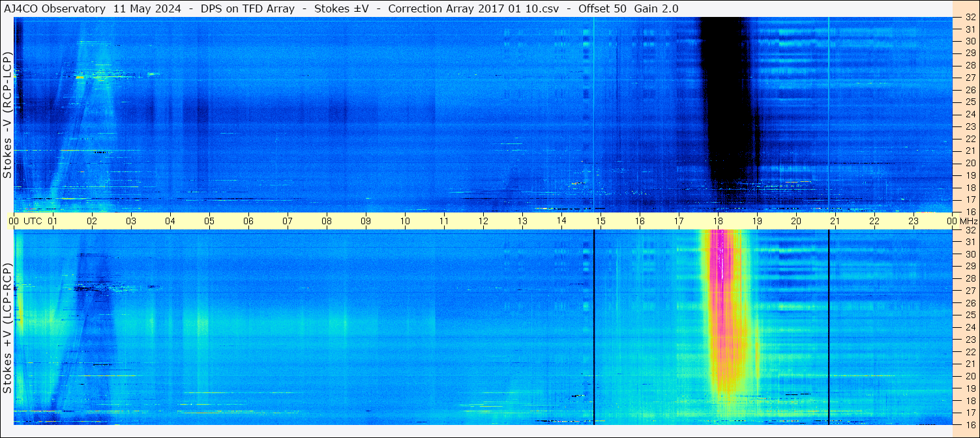Select the 06 hour marker on time axis
980x438 pixels.
click(248, 222)
